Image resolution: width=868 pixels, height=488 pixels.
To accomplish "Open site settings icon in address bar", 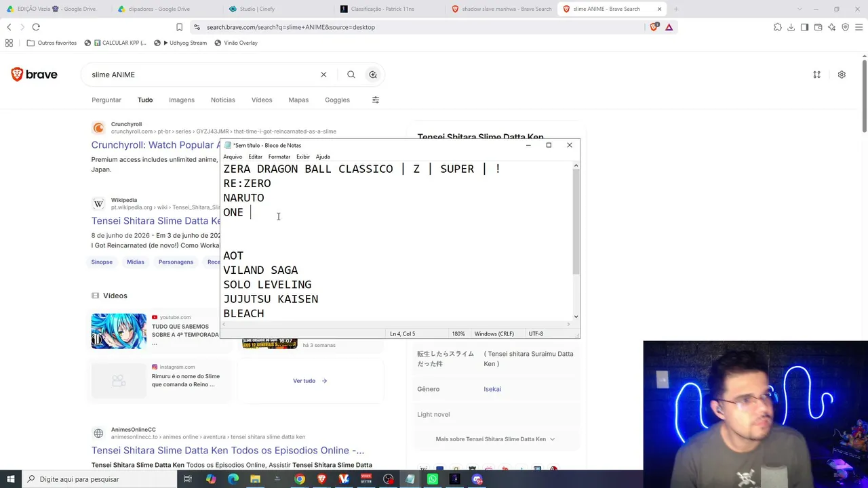I will (197, 27).
